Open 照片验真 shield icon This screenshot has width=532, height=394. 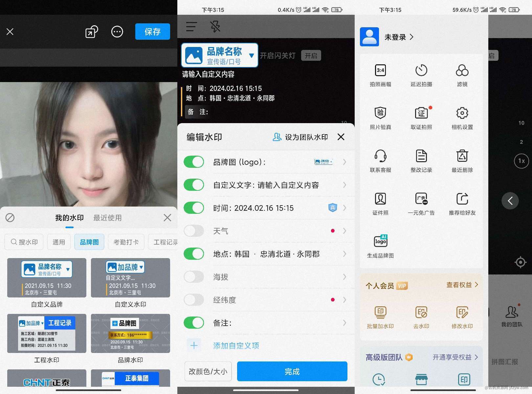(380, 113)
